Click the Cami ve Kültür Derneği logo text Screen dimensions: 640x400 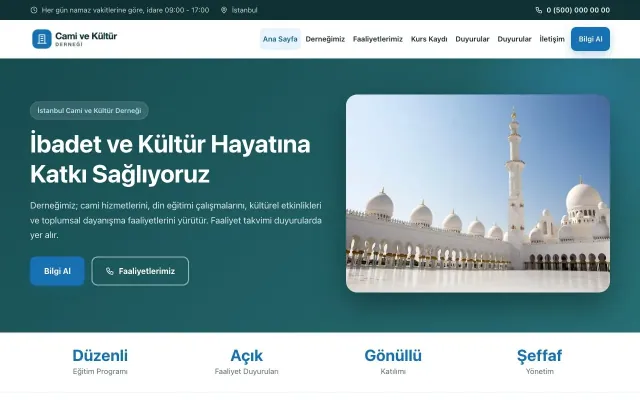(x=86, y=39)
